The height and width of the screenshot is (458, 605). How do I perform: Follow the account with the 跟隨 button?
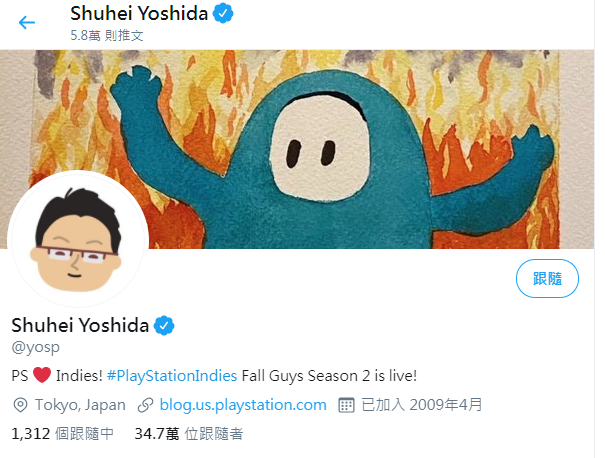(547, 278)
